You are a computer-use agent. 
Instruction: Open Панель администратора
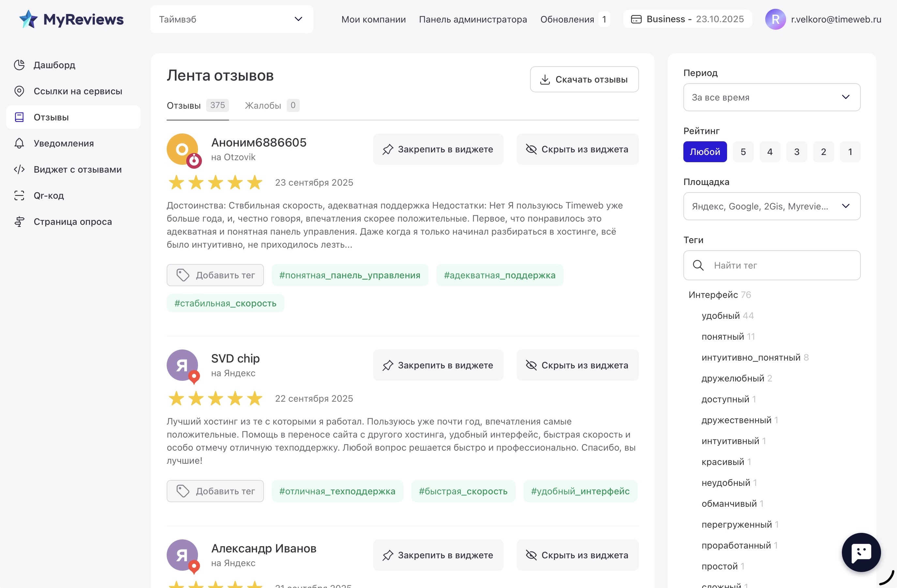click(473, 19)
